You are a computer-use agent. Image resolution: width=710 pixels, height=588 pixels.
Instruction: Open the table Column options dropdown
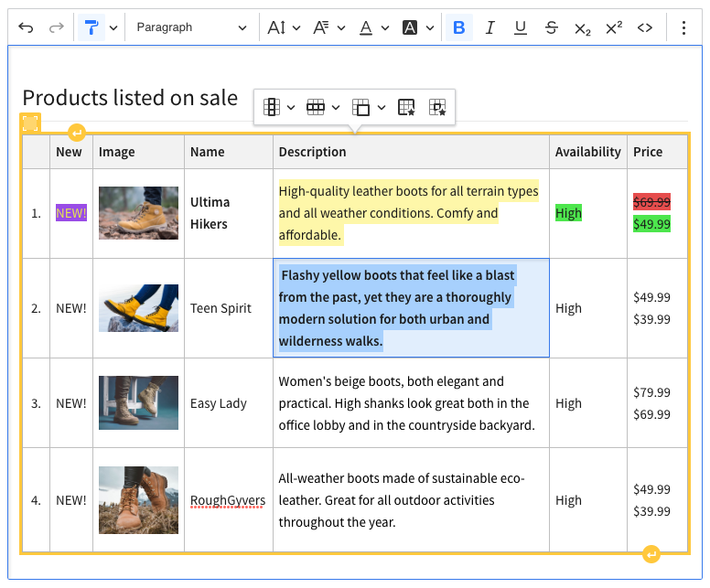click(279, 107)
